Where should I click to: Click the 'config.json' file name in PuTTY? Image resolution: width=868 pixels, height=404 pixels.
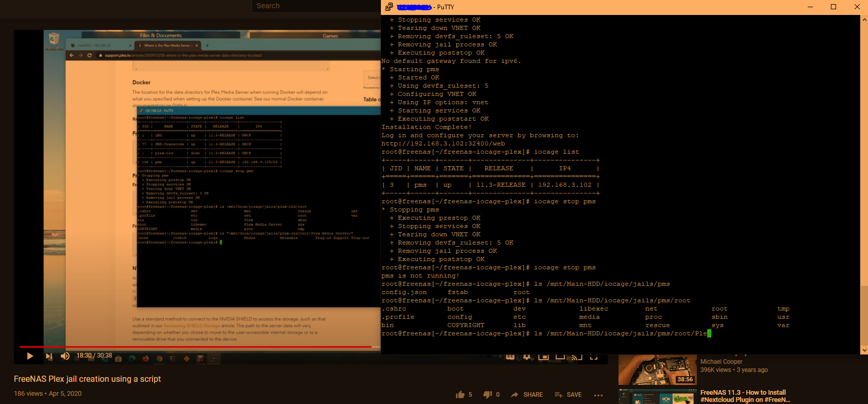click(404, 292)
